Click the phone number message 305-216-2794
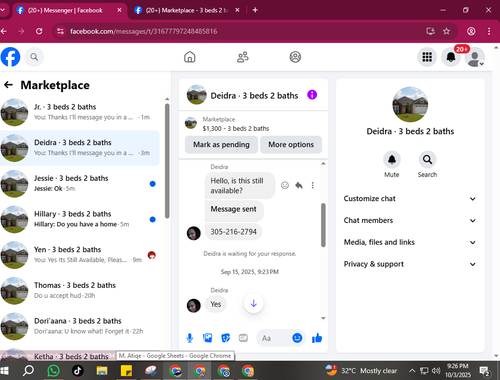 tap(233, 232)
